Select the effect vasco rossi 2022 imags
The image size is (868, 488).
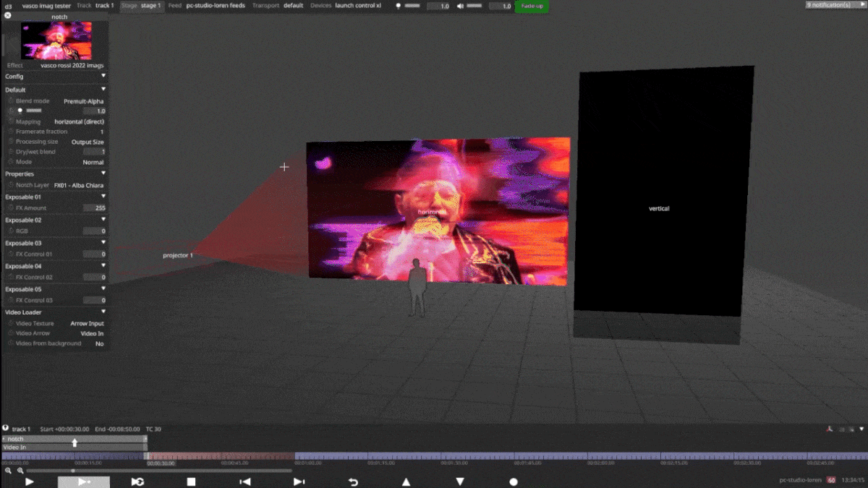pos(72,65)
